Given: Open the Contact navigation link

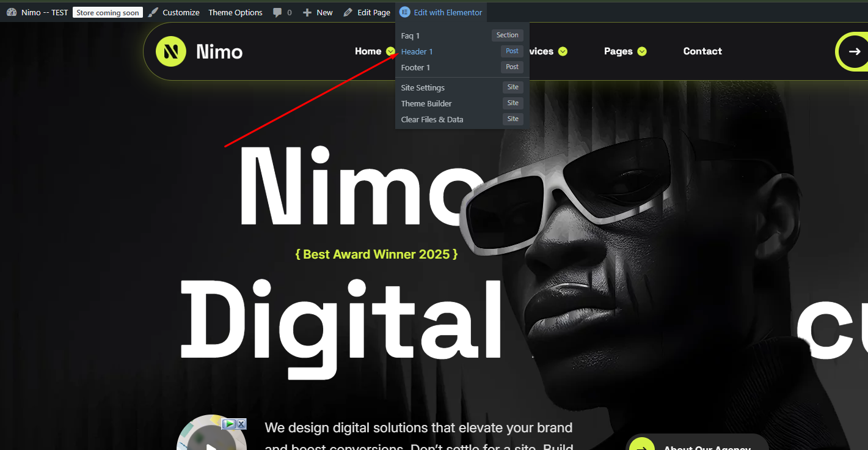Looking at the screenshot, I should 702,51.
